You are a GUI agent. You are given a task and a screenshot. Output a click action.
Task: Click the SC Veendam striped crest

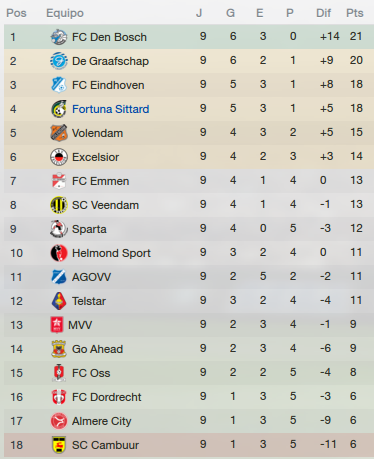point(59,205)
